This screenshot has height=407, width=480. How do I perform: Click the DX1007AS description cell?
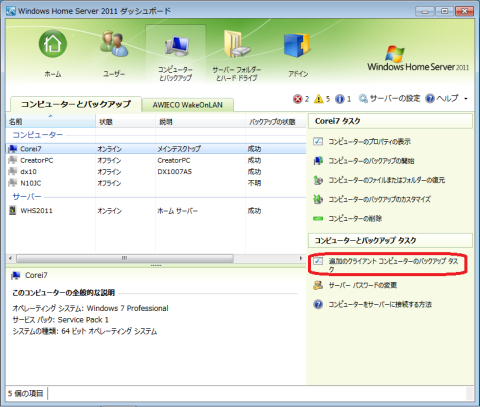pyautogui.click(x=174, y=172)
